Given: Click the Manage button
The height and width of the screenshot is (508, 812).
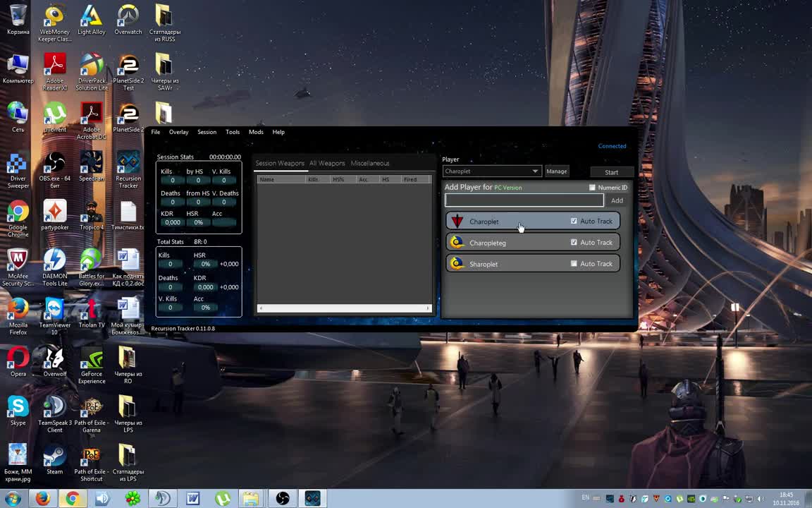Looking at the screenshot, I should (556, 171).
